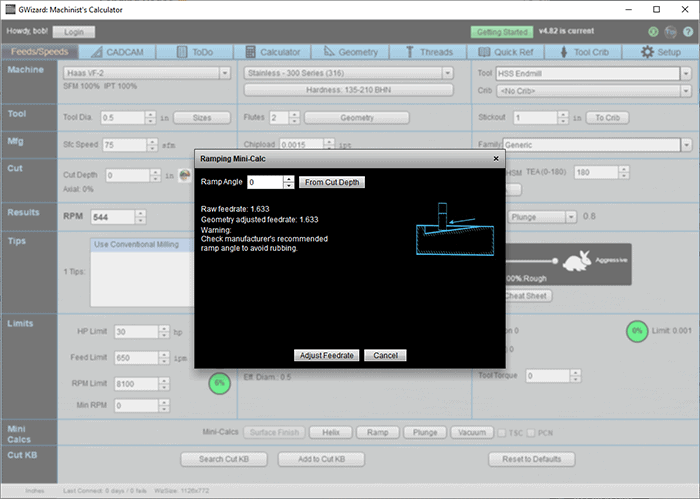
Task: Click the HP Limit input field
Action: 136,332
